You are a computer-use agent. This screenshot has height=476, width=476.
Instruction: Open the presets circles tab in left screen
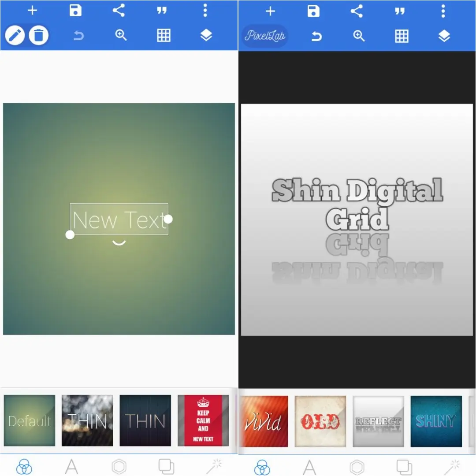[24, 467]
